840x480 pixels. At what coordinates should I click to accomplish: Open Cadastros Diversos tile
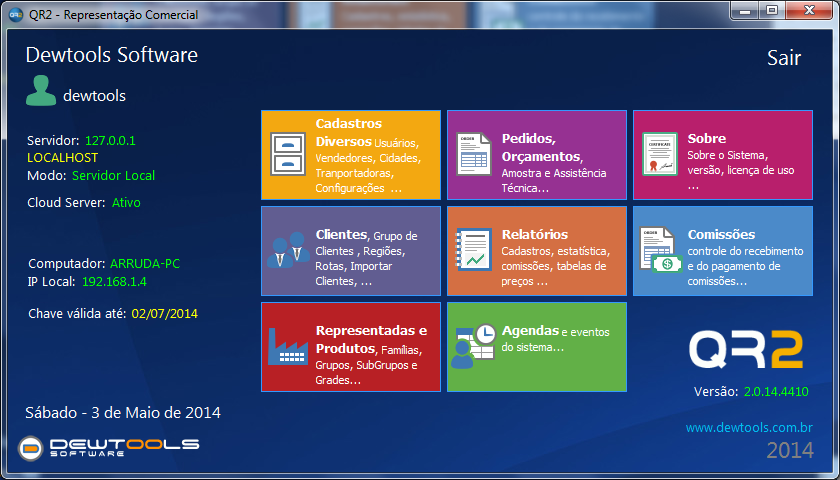(x=351, y=155)
